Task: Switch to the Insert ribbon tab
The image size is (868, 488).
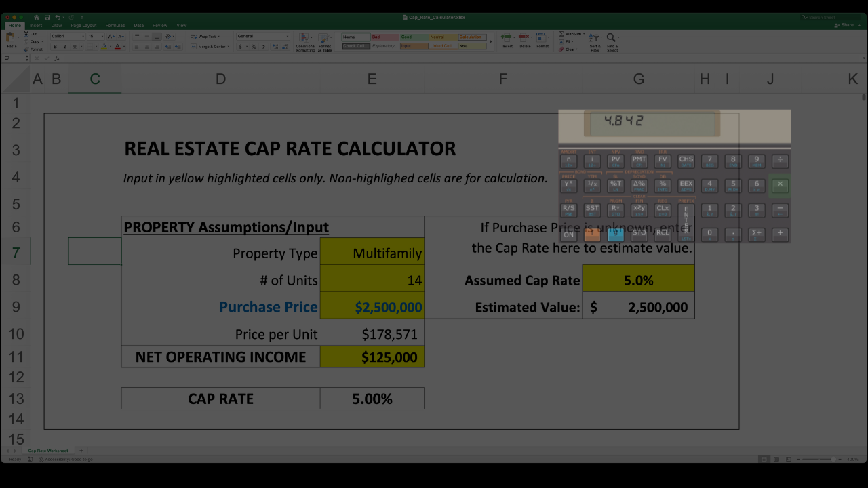Action: (36, 26)
